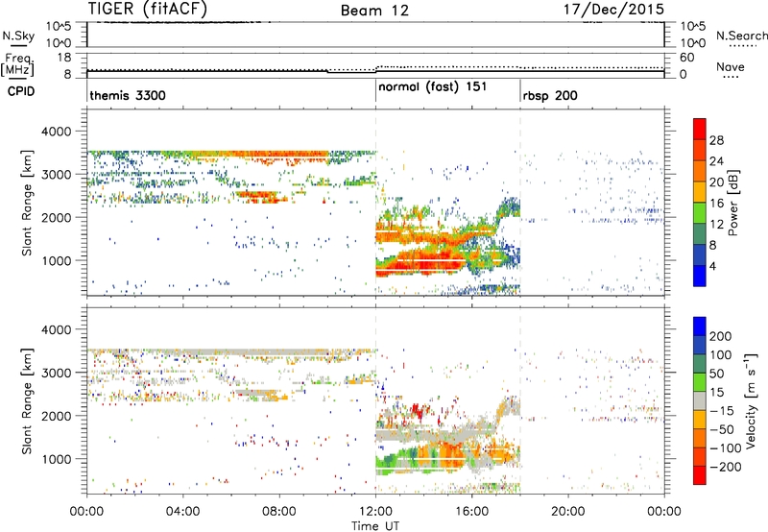Click the Velocity [m s-1] colorbar label
Screen dimensions: 768x532
click(751, 400)
